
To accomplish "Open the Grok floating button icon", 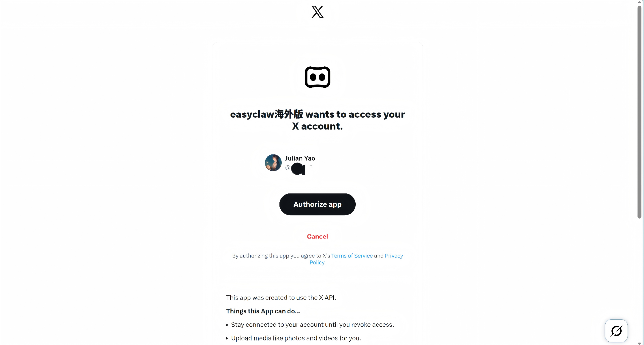I will coord(616,331).
